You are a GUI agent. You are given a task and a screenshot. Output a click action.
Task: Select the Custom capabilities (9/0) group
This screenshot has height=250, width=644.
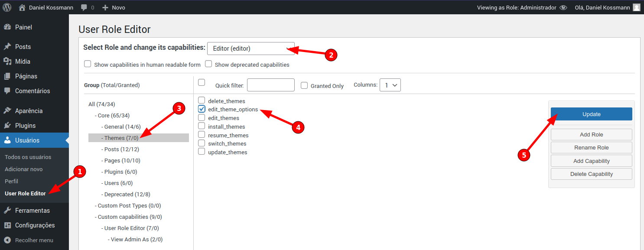click(x=128, y=217)
